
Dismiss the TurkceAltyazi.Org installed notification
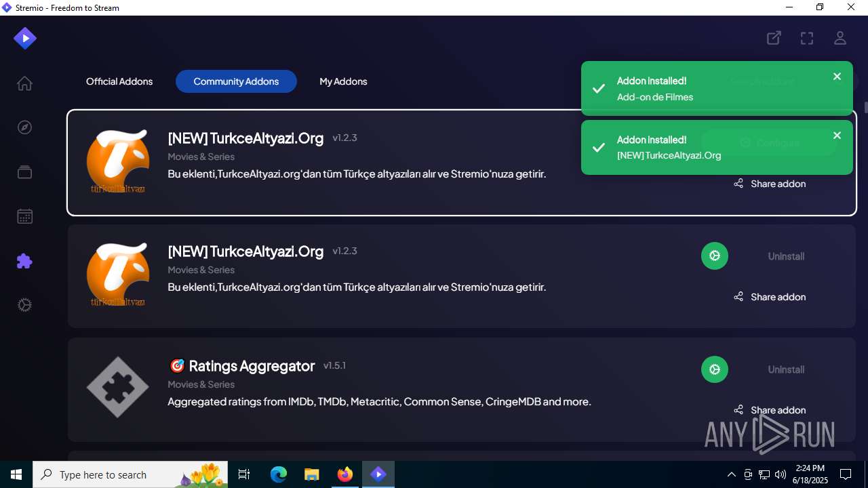click(x=837, y=136)
